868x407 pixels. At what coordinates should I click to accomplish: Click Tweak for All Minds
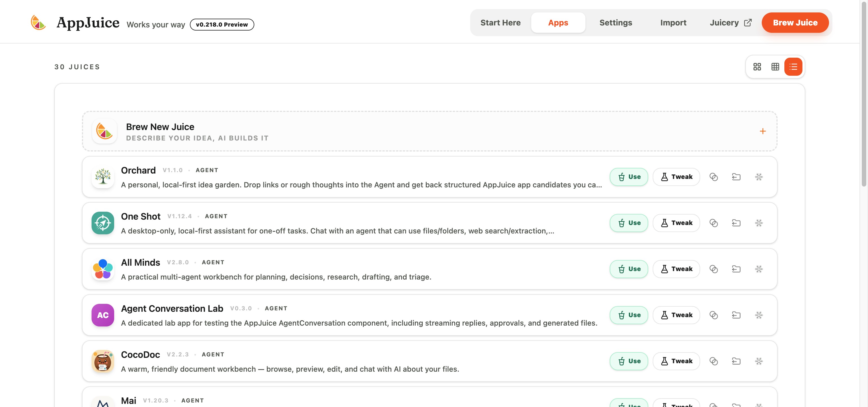[676, 269]
